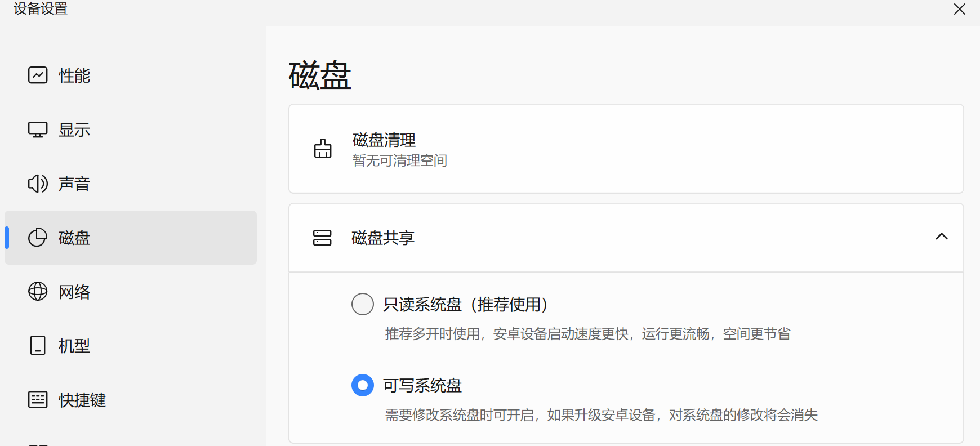The height and width of the screenshot is (446, 980).
Task: Close the 设备设置 window
Action: pos(959,9)
